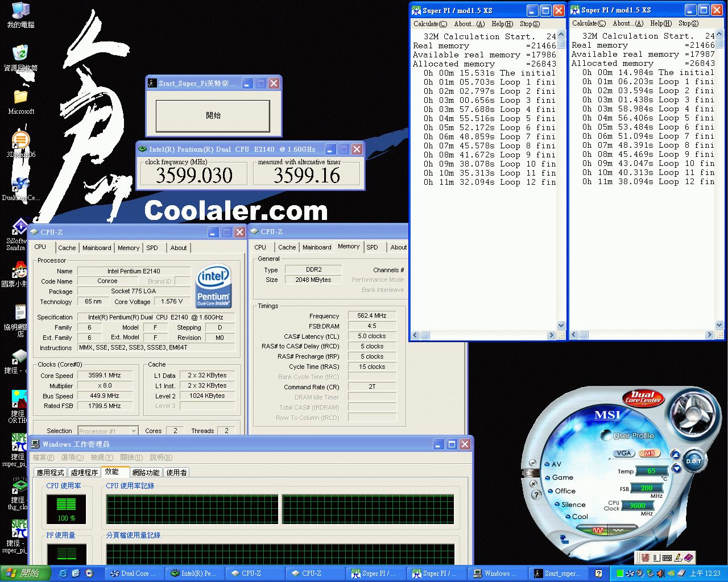
Task: Open Help menu in right Super PI window
Action: point(661,23)
